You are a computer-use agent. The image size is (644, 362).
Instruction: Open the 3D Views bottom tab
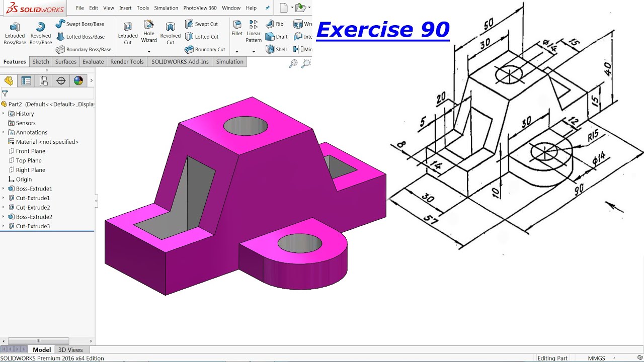[x=70, y=350]
